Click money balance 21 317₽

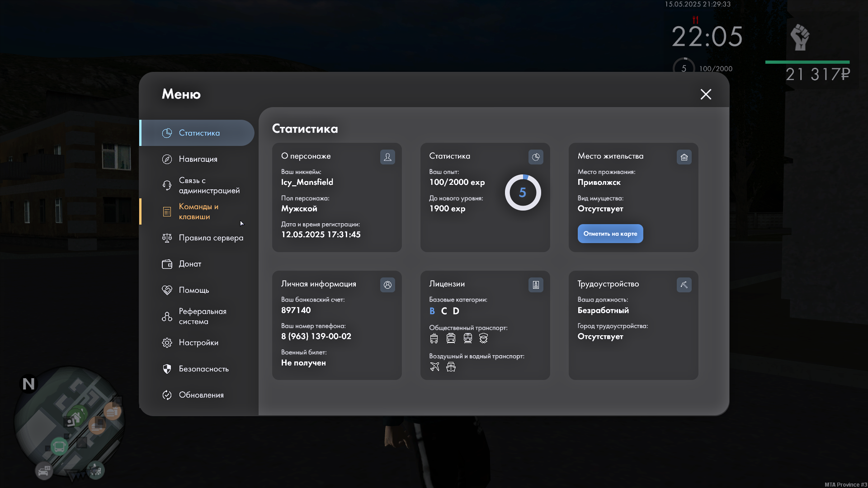point(817,74)
